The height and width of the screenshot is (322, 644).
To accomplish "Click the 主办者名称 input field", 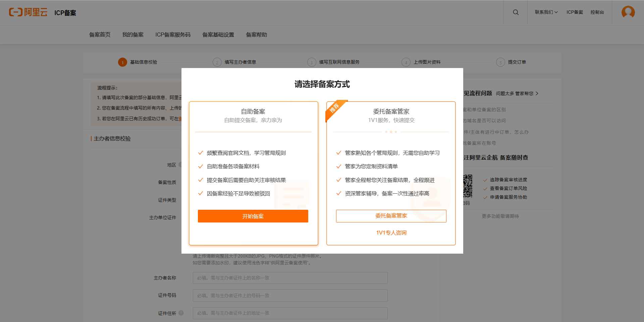I will pos(290,278).
